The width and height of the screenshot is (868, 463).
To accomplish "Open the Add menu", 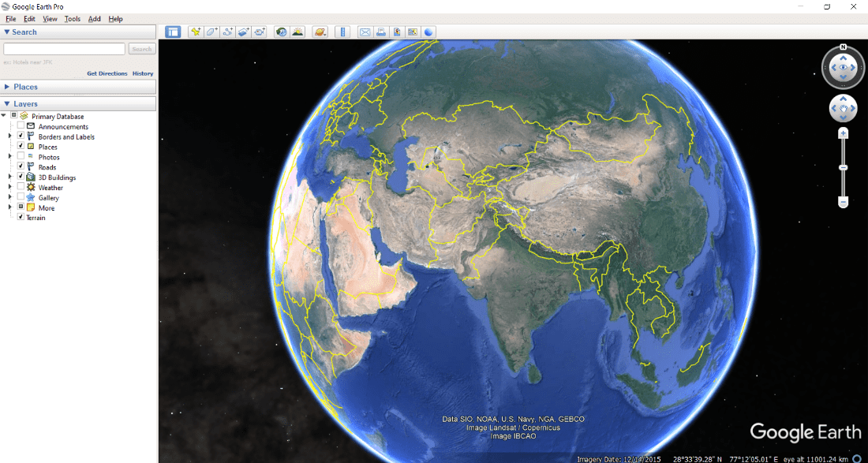I will click(94, 19).
